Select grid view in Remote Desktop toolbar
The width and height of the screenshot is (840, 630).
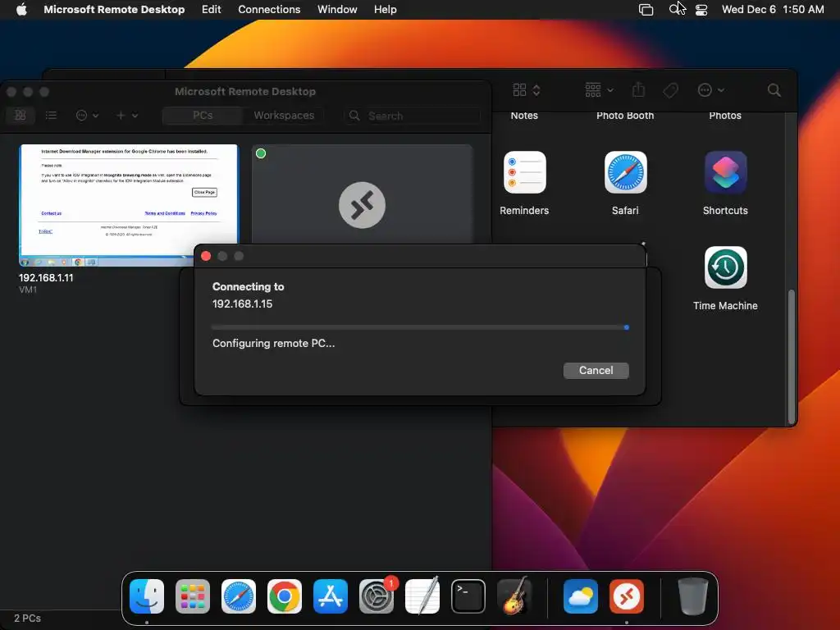21,115
